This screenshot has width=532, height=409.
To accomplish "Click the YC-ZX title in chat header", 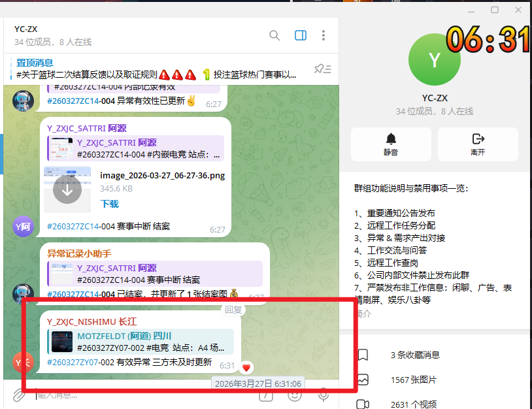I will click(x=25, y=29).
